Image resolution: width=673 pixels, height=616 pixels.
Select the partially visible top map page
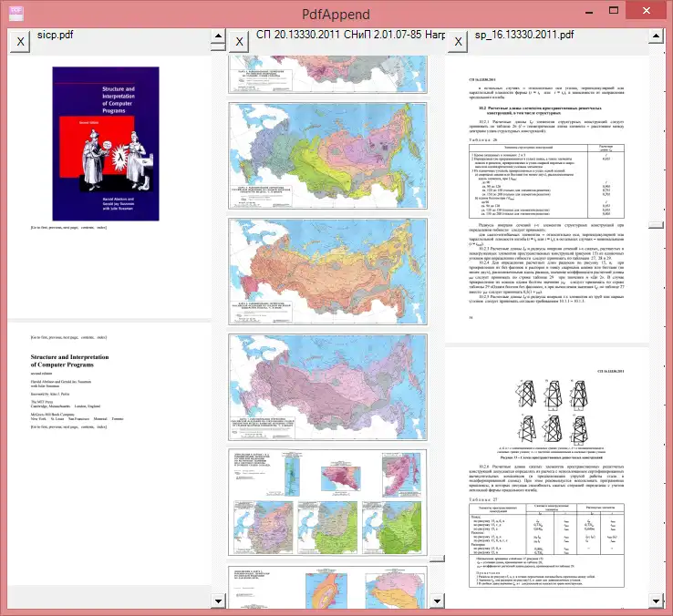click(x=328, y=74)
